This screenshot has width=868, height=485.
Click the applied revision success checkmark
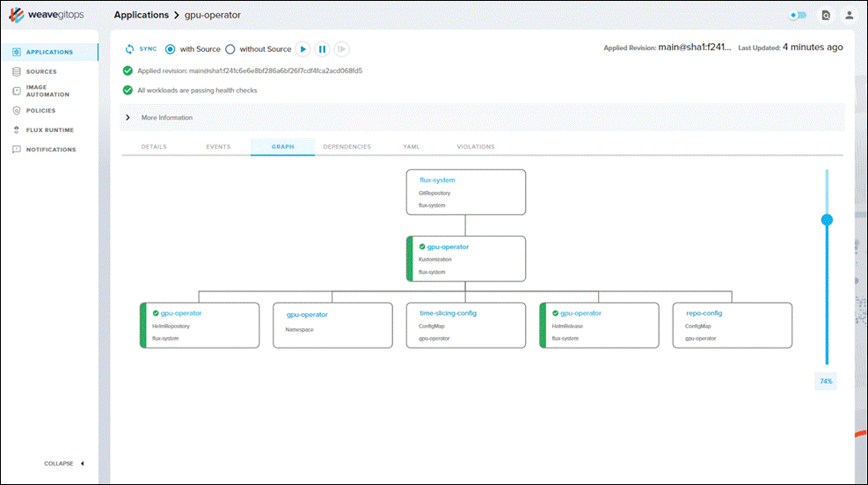pos(128,70)
